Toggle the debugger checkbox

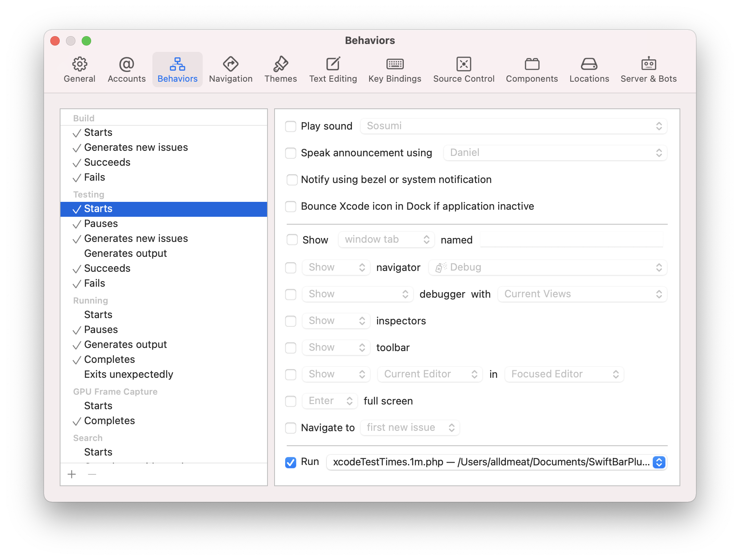[x=291, y=295]
